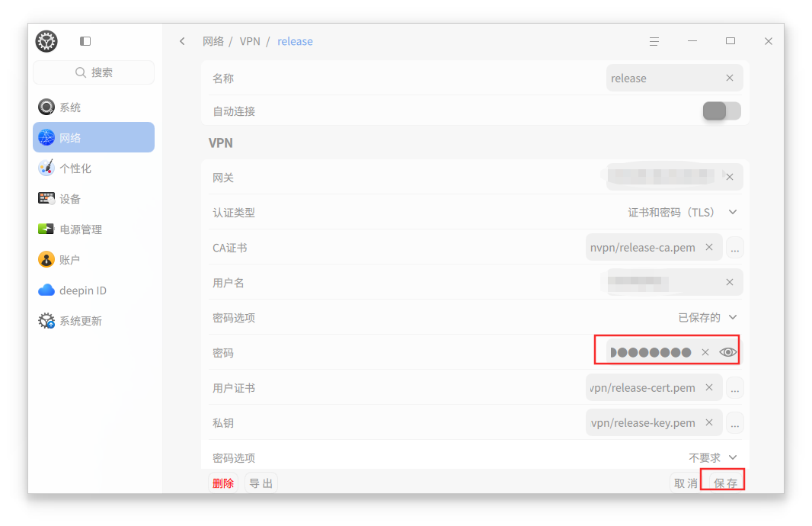The width and height of the screenshot is (812, 526).
Task: Go back with the left chevron
Action: (182, 41)
